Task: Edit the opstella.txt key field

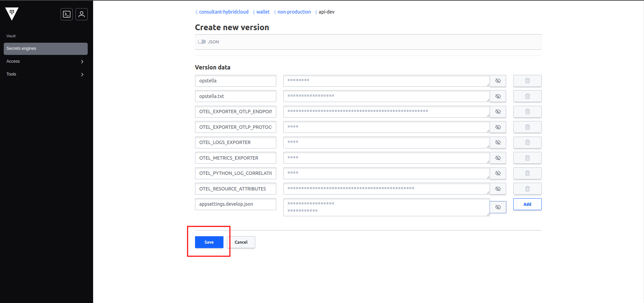Action: [235, 96]
